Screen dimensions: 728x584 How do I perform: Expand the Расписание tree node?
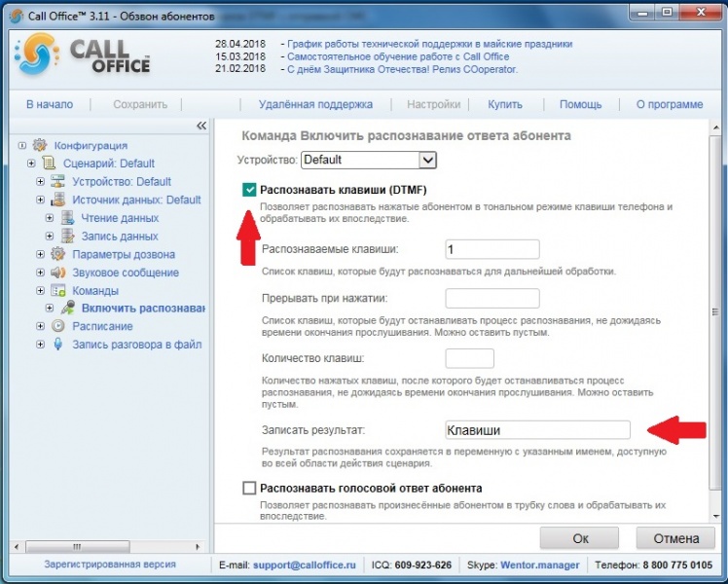(x=41, y=326)
